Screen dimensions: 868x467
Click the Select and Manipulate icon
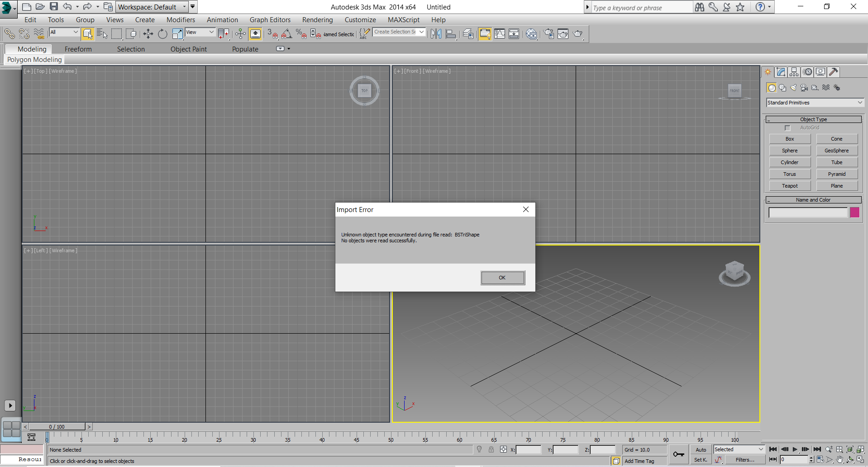[x=241, y=33]
